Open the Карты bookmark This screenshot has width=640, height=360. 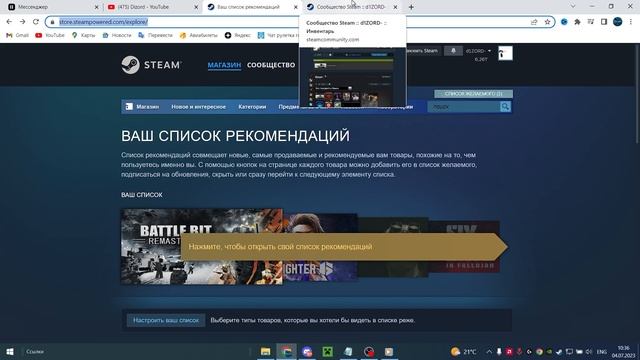tap(84, 36)
